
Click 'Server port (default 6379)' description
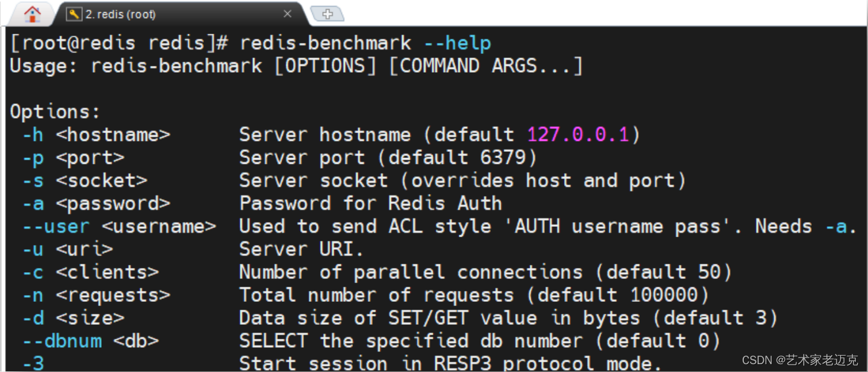click(x=389, y=157)
